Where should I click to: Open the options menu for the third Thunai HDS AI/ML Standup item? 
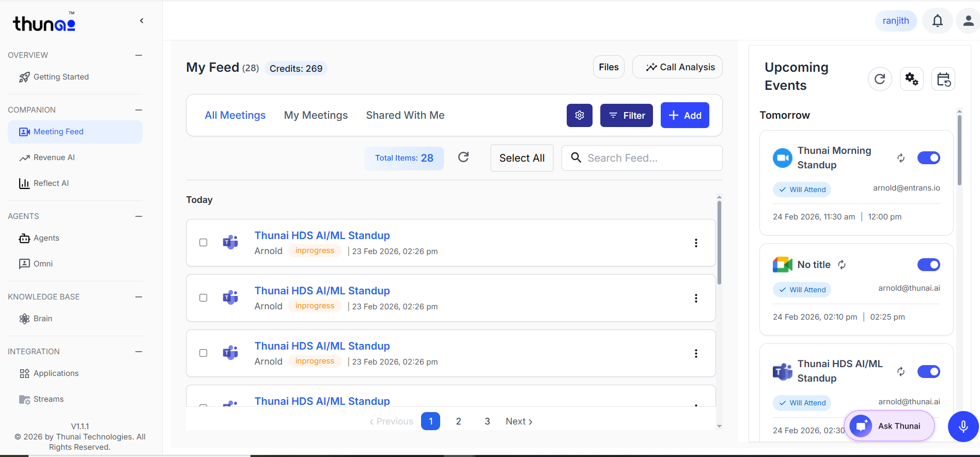696,353
